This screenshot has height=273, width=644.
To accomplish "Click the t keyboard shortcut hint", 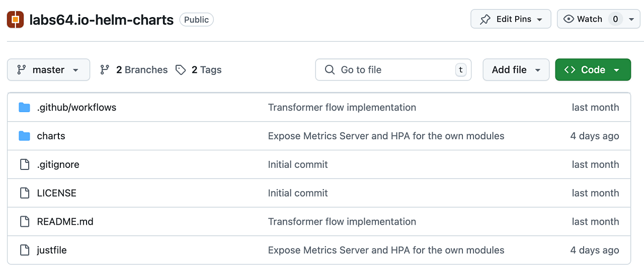I will coord(461,70).
